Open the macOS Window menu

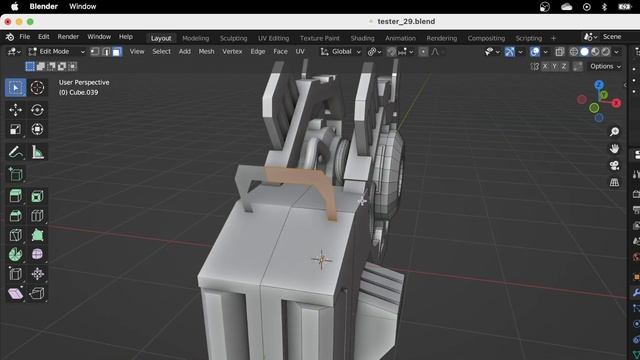click(x=82, y=7)
